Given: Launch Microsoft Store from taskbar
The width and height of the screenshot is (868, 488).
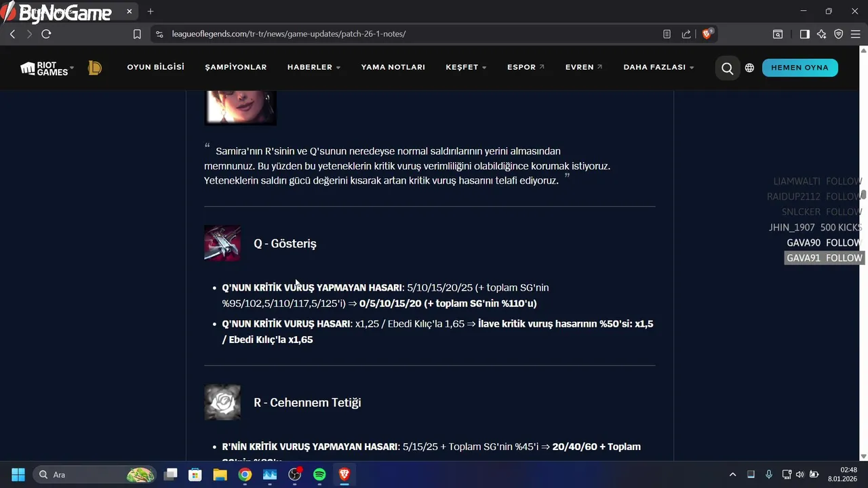Looking at the screenshot, I should [x=195, y=474].
